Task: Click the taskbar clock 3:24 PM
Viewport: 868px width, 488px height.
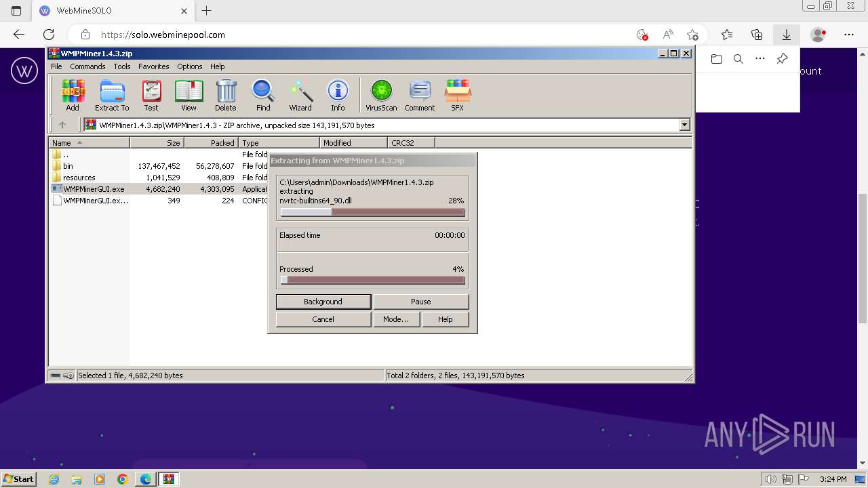Action: pos(833,479)
